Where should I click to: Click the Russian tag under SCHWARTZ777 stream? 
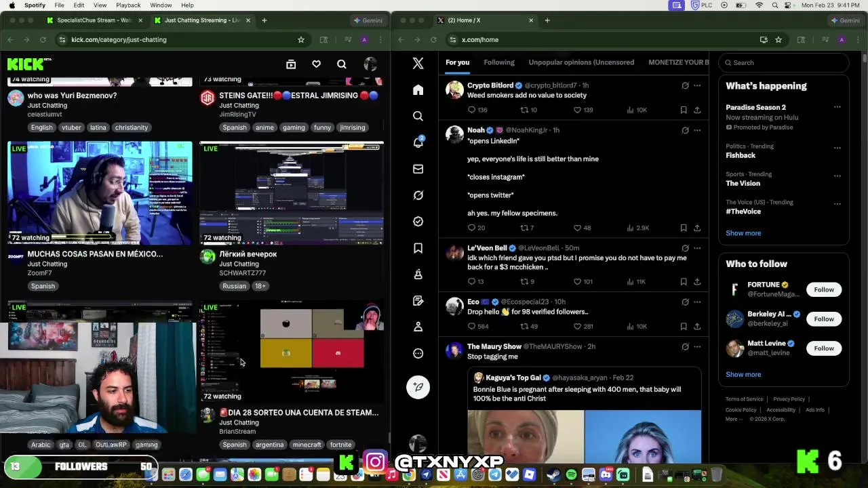(x=234, y=286)
